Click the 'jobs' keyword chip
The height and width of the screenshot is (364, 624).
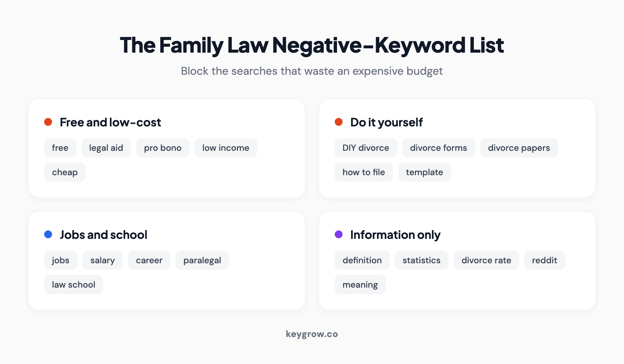coord(60,260)
